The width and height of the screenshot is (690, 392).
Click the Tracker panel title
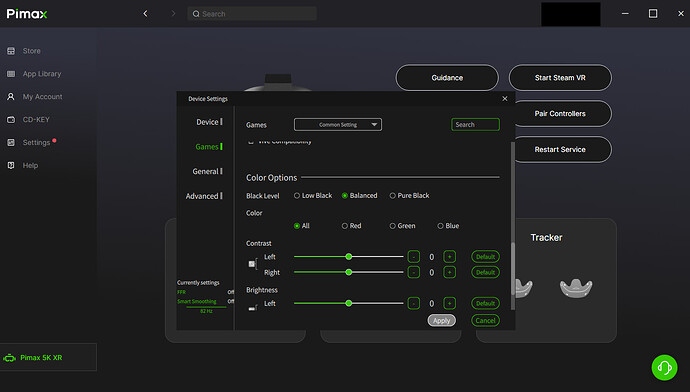pyautogui.click(x=546, y=238)
